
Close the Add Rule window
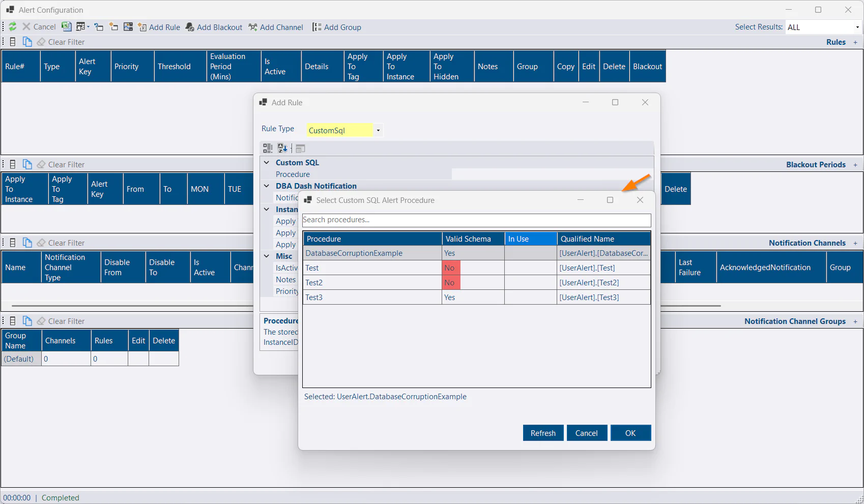click(x=645, y=102)
